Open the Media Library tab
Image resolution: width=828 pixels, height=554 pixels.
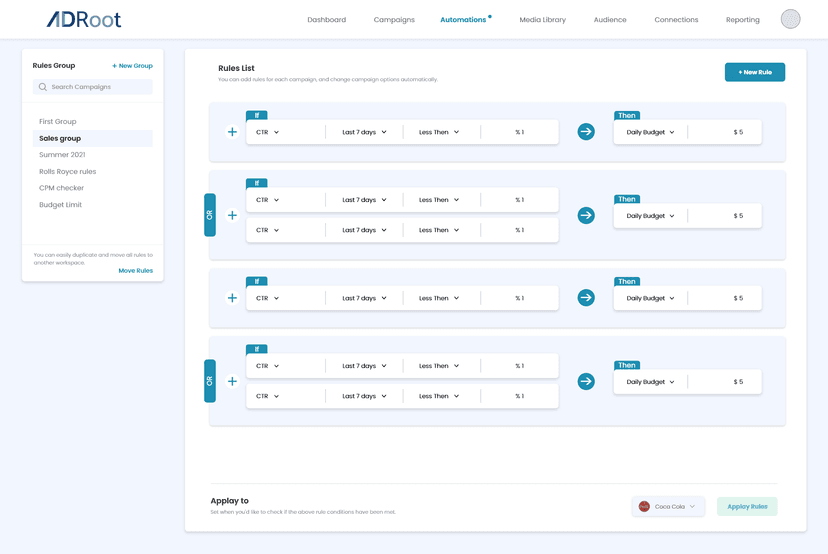tap(542, 20)
